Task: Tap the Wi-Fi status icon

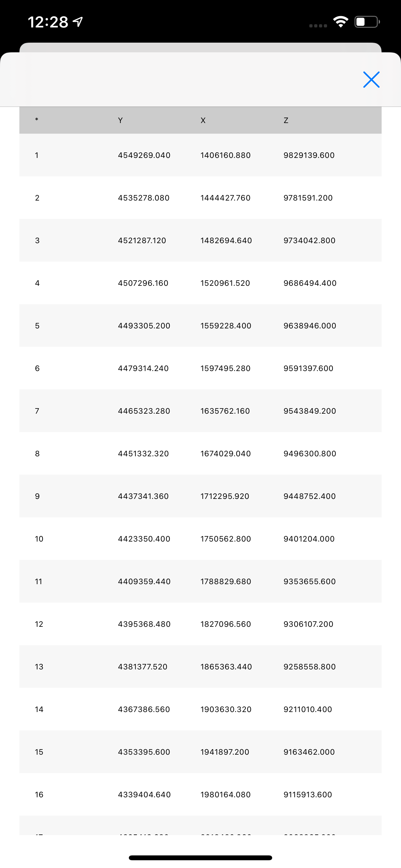Action: (341, 22)
